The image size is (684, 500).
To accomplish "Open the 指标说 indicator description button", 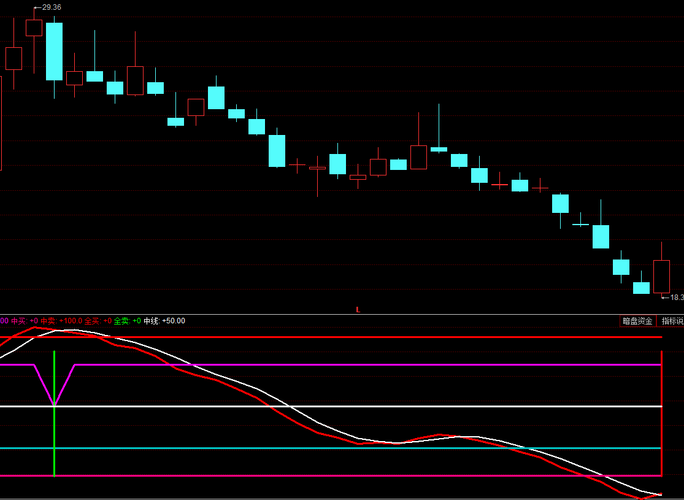I will (672, 321).
